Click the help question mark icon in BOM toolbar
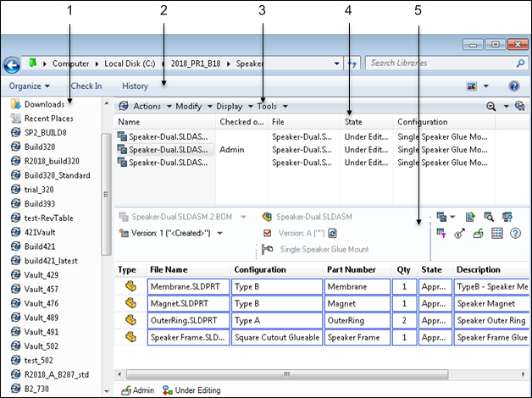532x398 pixels. (514, 234)
